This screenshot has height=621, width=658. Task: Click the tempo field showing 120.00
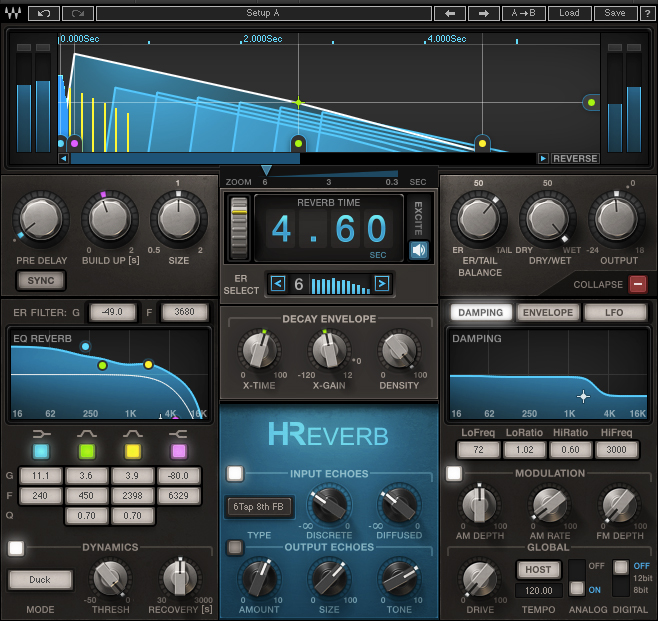coord(538,592)
